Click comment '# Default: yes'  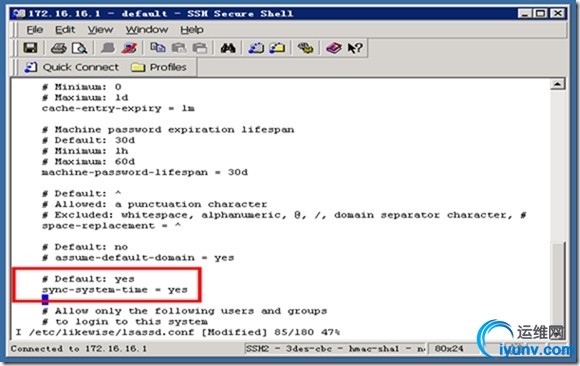(x=88, y=279)
